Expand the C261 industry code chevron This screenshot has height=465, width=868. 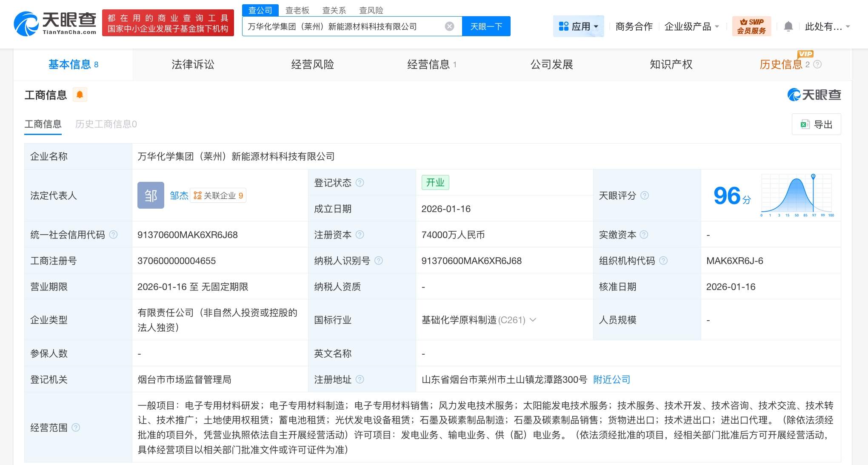pos(534,320)
